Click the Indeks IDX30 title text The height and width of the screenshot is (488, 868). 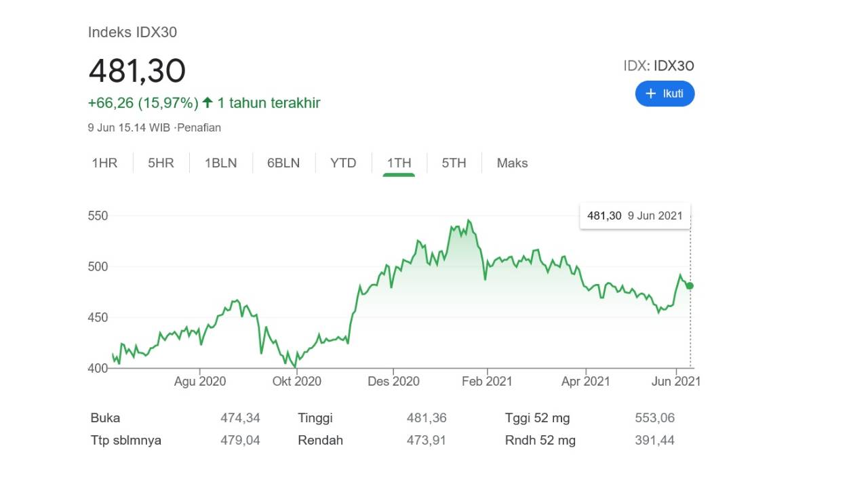[x=133, y=32]
